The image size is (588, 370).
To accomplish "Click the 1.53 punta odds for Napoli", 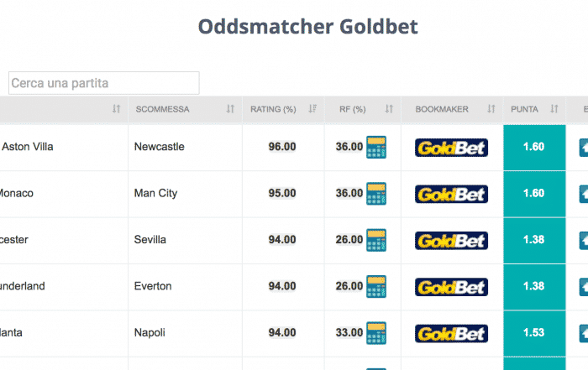I will coord(534,333).
